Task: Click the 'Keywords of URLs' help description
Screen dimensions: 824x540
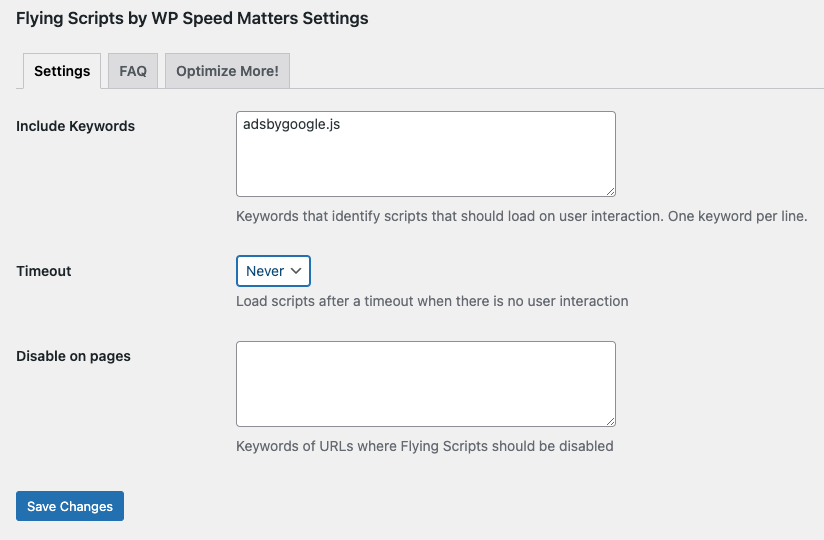Action: [x=425, y=446]
